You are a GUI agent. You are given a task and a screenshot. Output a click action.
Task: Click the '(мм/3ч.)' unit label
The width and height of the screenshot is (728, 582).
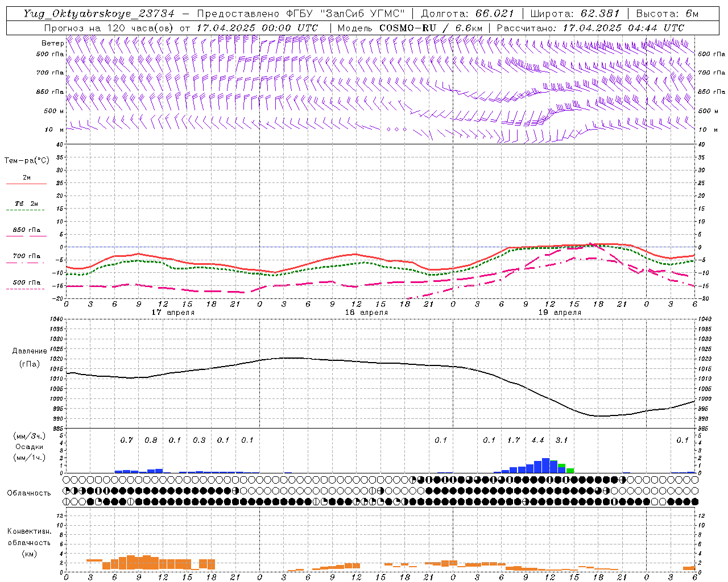point(30,436)
